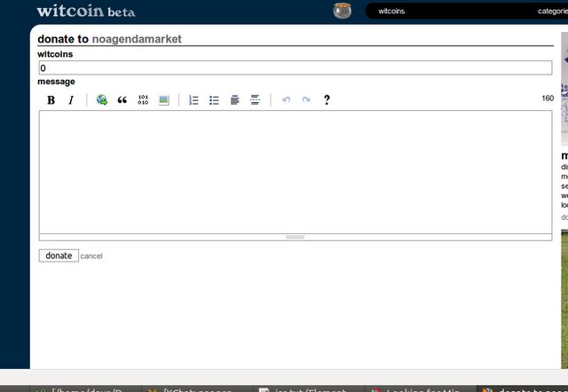The height and width of the screenshot is (392, 568).
Task: Toggle bold formatting in message editor
Action: click(51, 100)
